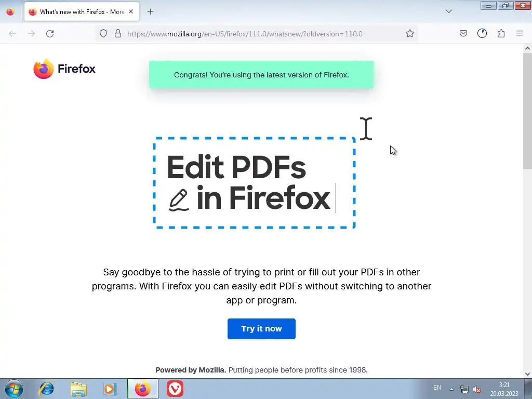
Task: Open the Extensions puzzle icon
Action: (x=501, y=33)
